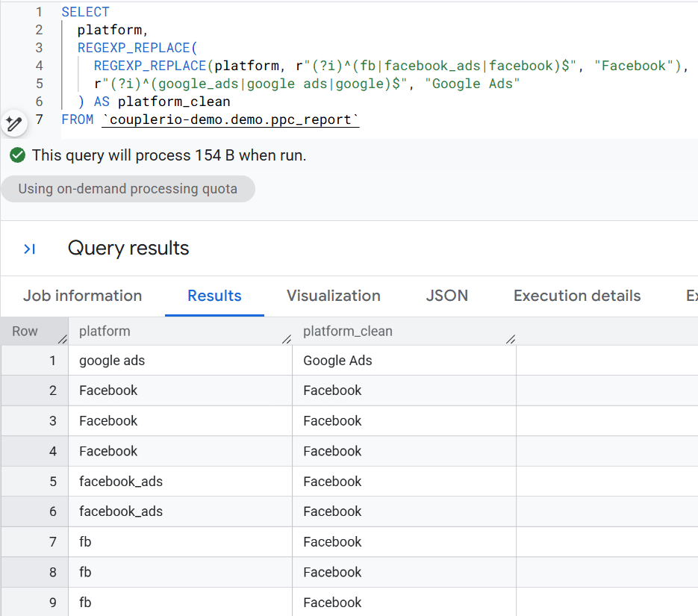Click the 'fb' cell in row 8
This screenshot has height=616, width=698.
[x=180, y=572]
